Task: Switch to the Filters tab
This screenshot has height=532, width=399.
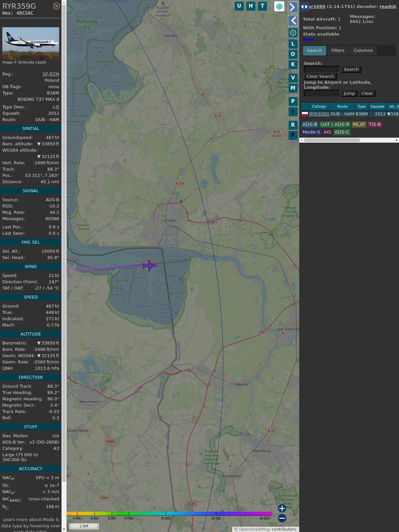Action: click(338, 51)
